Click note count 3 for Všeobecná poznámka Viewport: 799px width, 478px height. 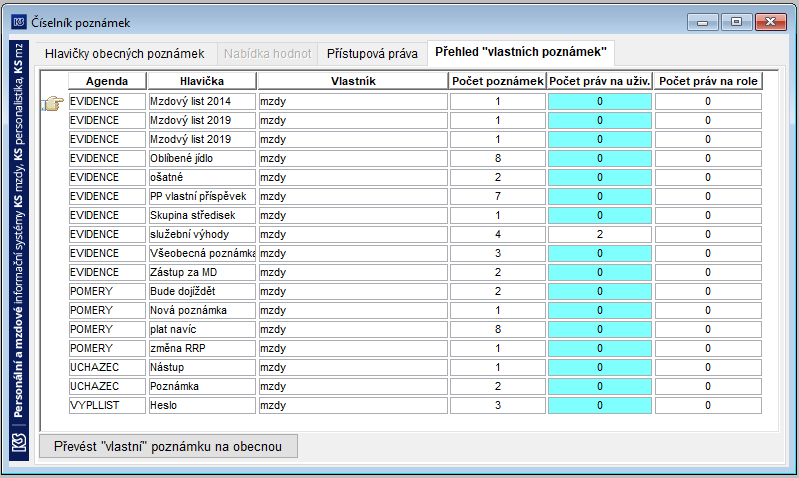pyautogui.click(x=498, y=253)
